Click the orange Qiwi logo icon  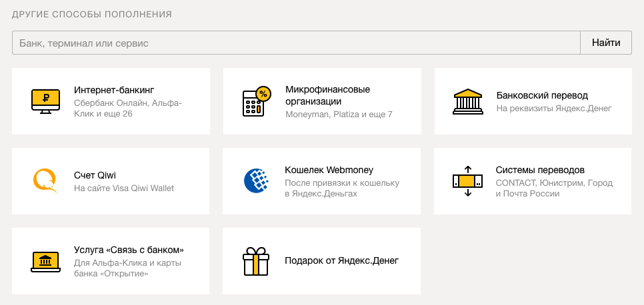coord(45,180)
